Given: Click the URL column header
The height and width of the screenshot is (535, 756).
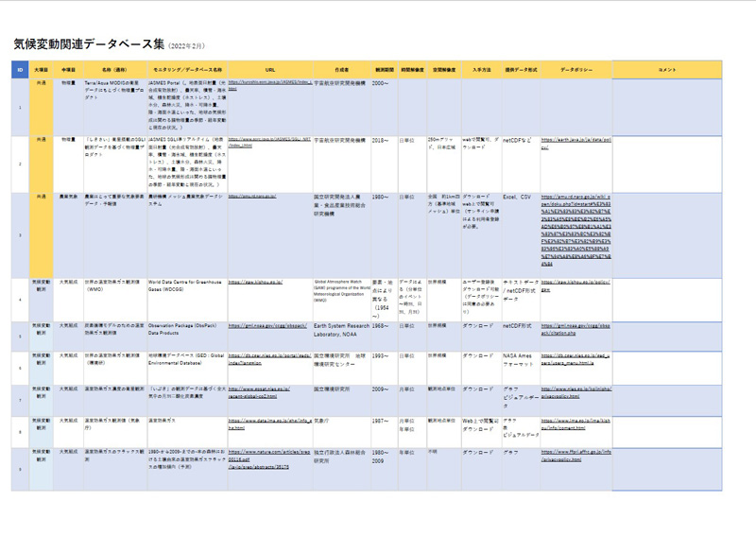Looking at the screenshot, I should point(269,70).
